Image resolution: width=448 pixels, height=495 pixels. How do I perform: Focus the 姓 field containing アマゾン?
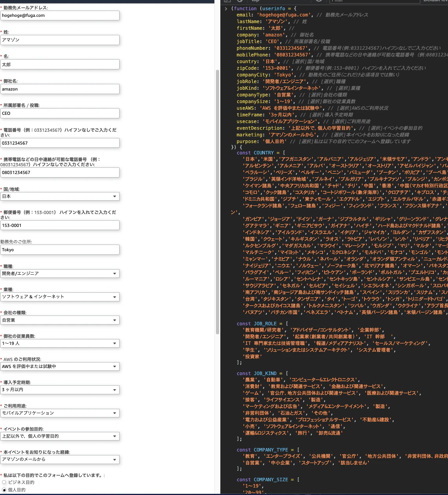60,40
